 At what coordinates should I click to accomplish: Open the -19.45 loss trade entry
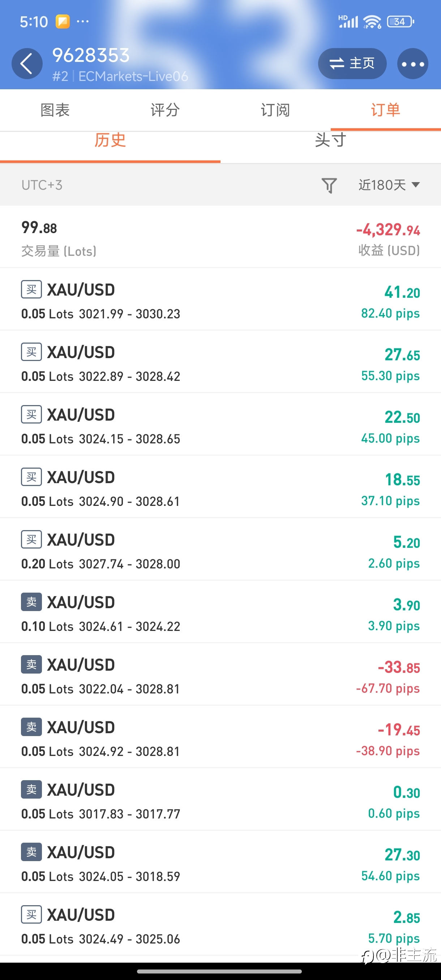[x=220, y=737]
